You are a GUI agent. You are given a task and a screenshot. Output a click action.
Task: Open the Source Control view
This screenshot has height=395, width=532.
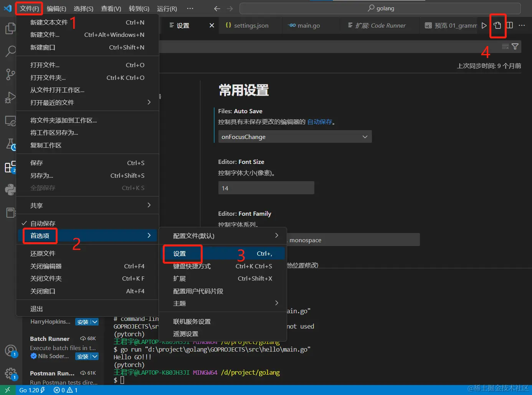[10, 74]
